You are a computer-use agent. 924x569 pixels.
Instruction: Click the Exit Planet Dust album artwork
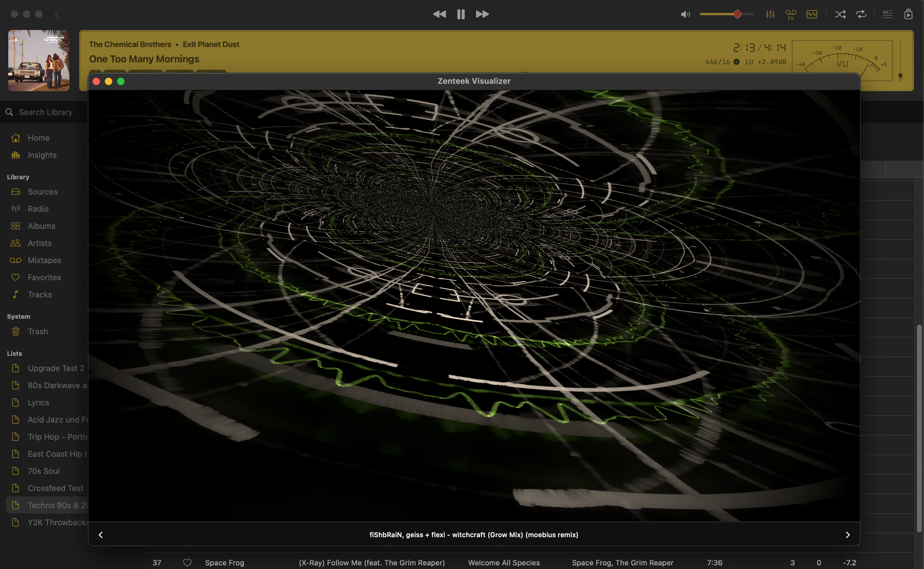click(39, 60)
